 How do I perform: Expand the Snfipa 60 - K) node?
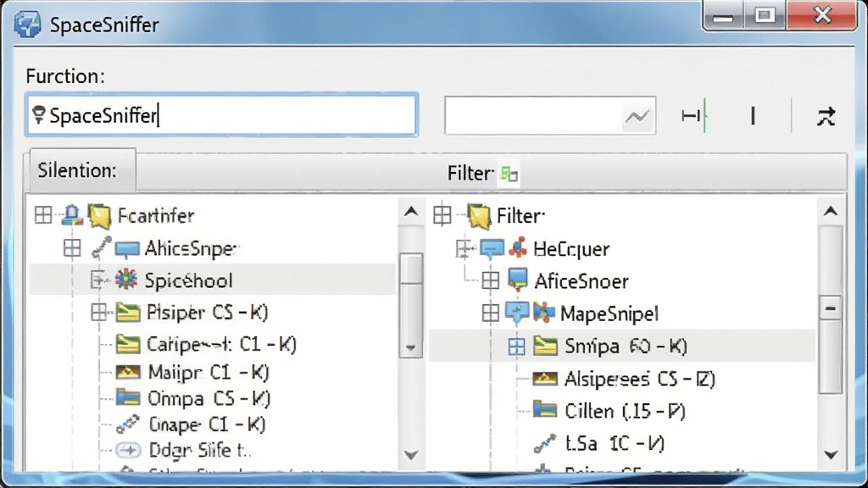tap(516, 347)
